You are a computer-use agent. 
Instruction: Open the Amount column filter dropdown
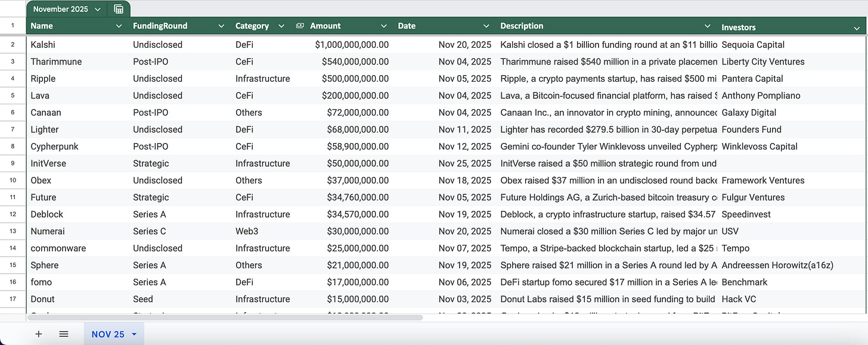(383, 26)
